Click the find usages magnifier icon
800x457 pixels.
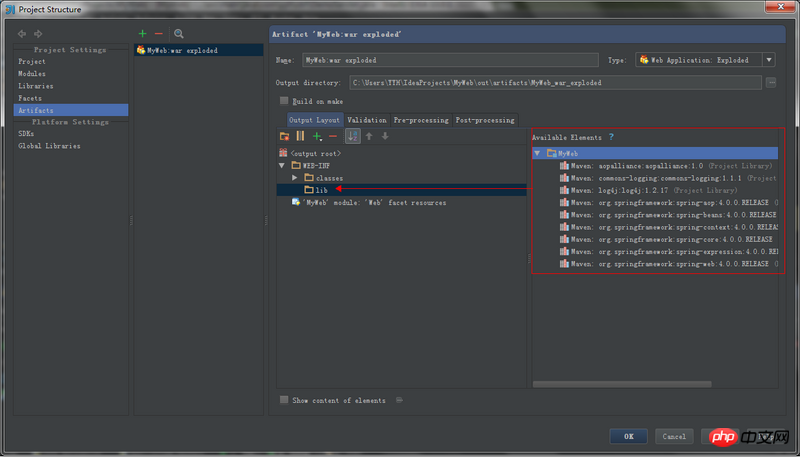tap(179, 34)
